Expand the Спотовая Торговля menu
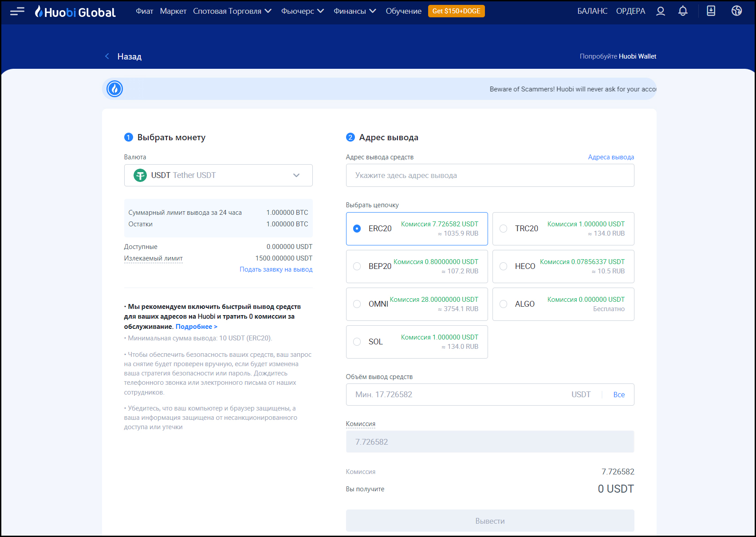 [232, 11]
